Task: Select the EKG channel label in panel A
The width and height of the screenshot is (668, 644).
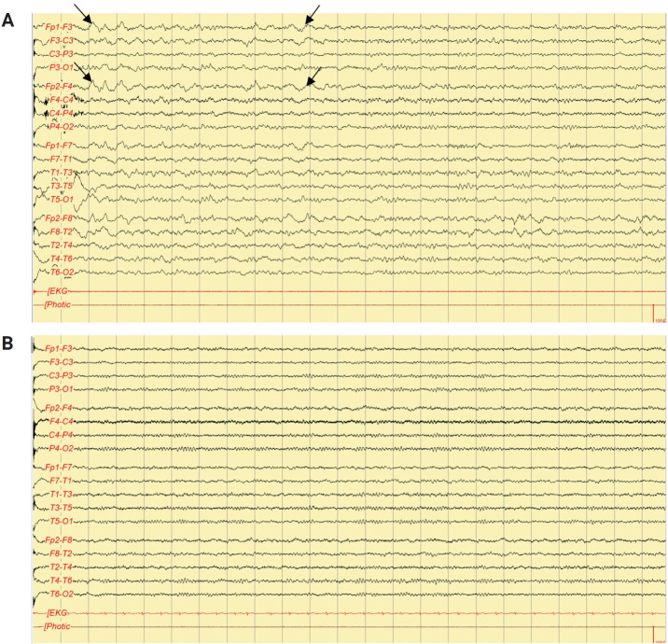Action: coord(58,291)
